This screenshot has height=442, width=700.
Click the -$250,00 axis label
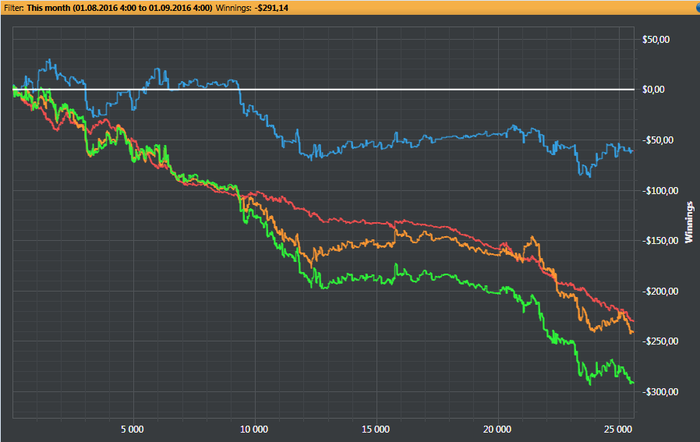pyautogui.click(x=660, y=341)
